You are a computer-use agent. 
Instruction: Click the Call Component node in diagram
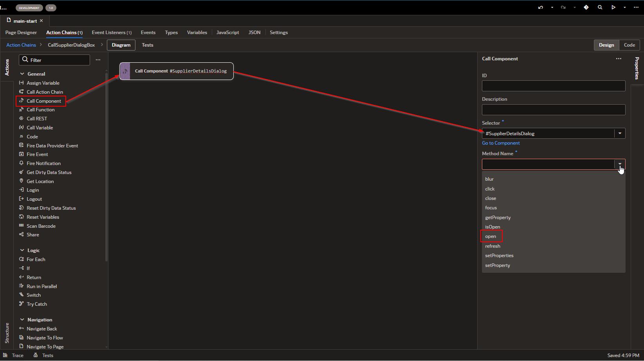coord(177,71)
